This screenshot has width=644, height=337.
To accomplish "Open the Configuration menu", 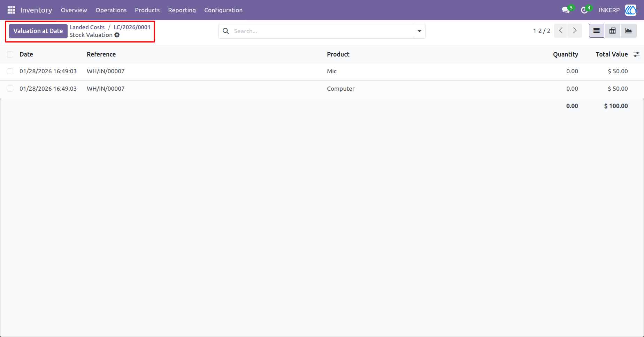I will point(223,10).
